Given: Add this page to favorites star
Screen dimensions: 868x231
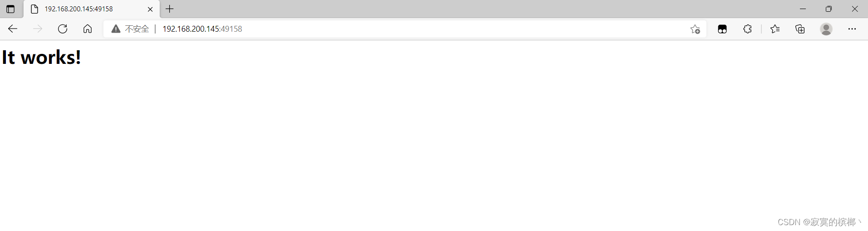Looking at the screenshot, I should [695, 29].
